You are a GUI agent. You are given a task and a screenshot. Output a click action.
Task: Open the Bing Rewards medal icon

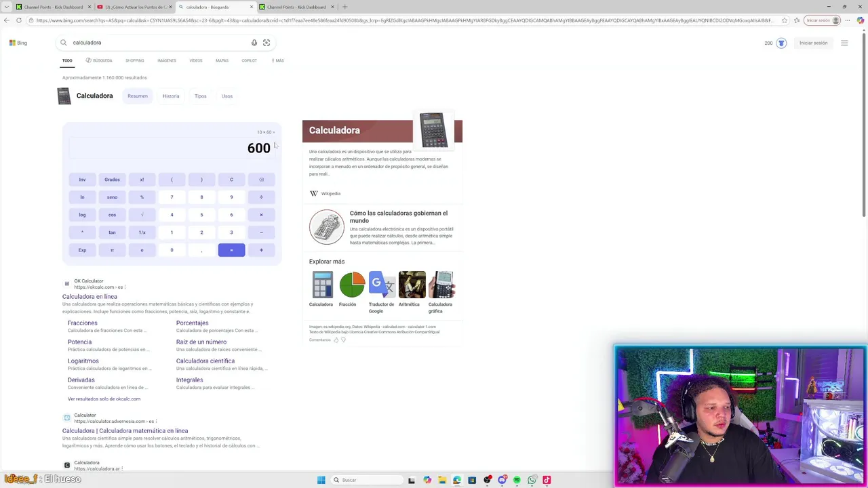click(781, 43)
